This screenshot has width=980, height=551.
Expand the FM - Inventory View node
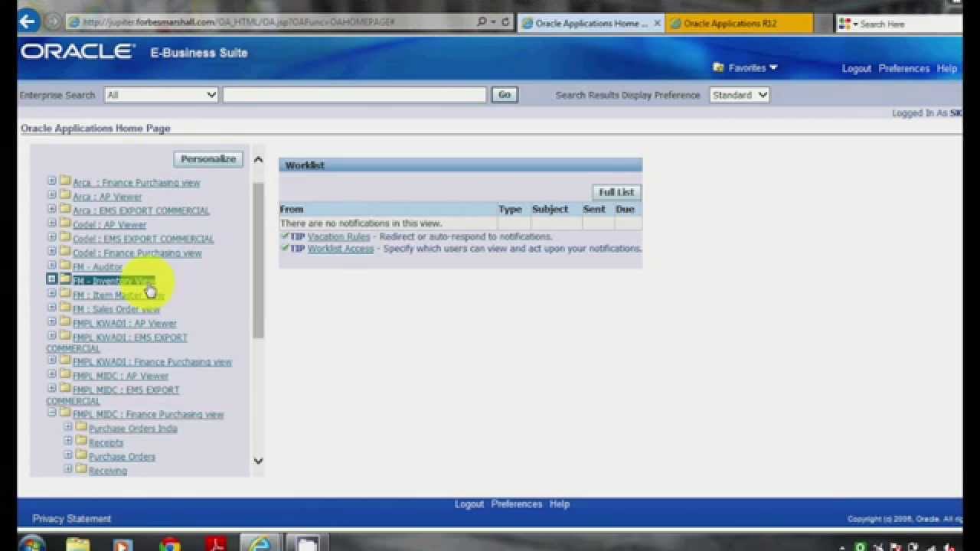point(52,279)
